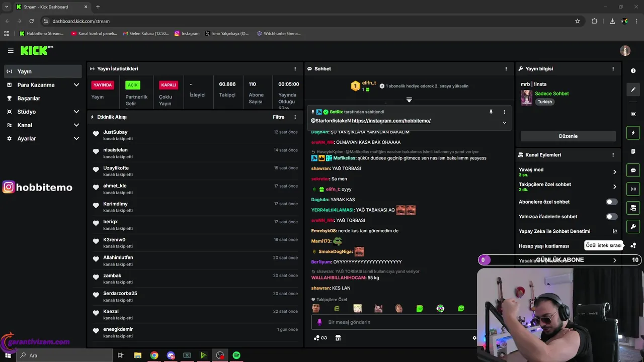Click the focus frame icon in the right sidebar
644x362 pixels.
click(633, 114)
